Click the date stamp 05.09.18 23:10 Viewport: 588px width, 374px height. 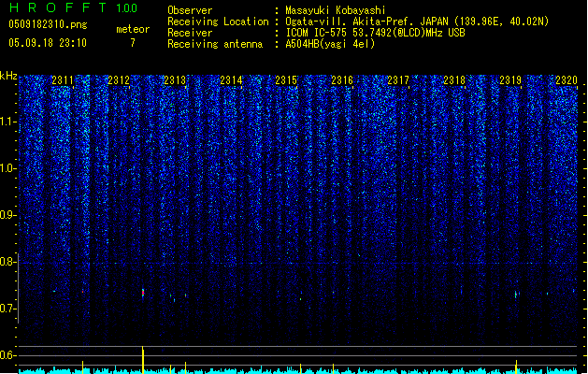48,43
